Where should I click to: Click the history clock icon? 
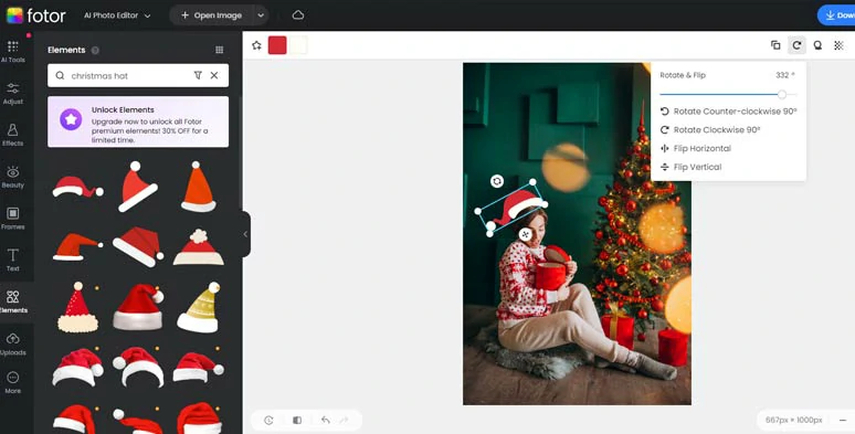pyautogui.click(x=268, y=420)
